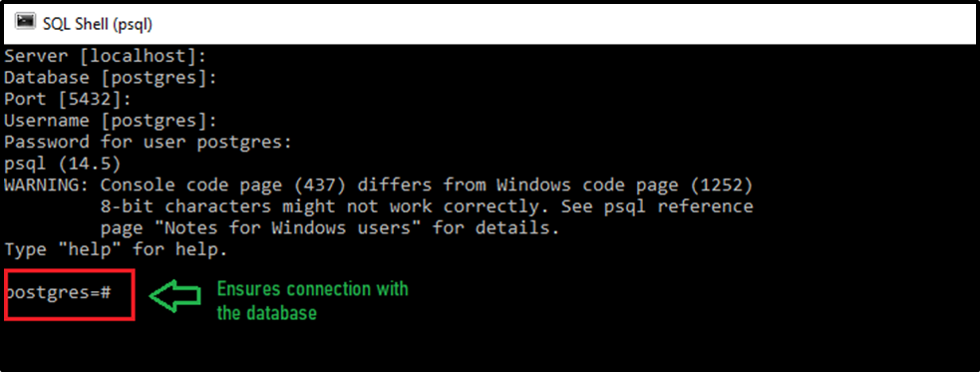Click the postgres=# command prompt
The height and width of the screenshot is (372, 980).
tap(58, 292)
